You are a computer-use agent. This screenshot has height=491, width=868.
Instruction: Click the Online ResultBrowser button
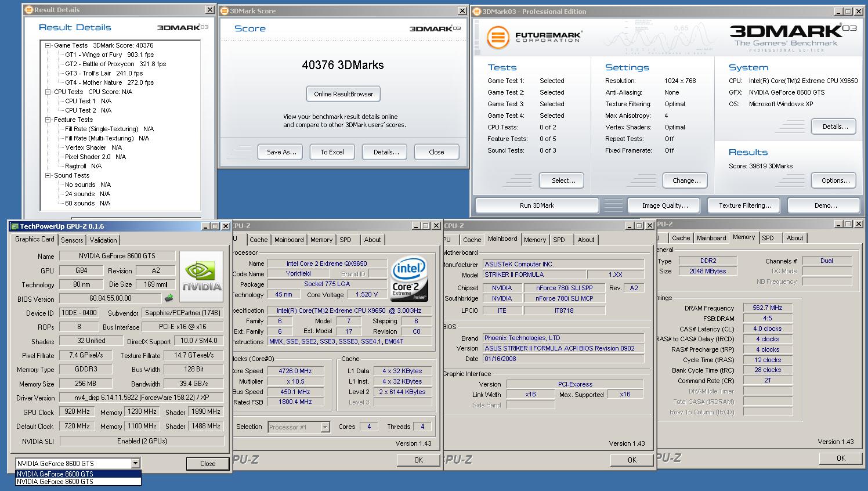coord(343,94)
